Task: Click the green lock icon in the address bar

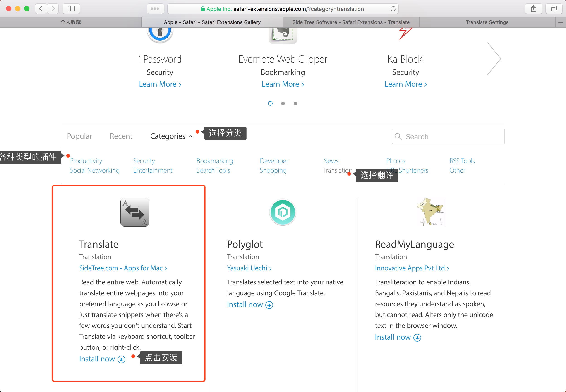Action: click(203, 9)
